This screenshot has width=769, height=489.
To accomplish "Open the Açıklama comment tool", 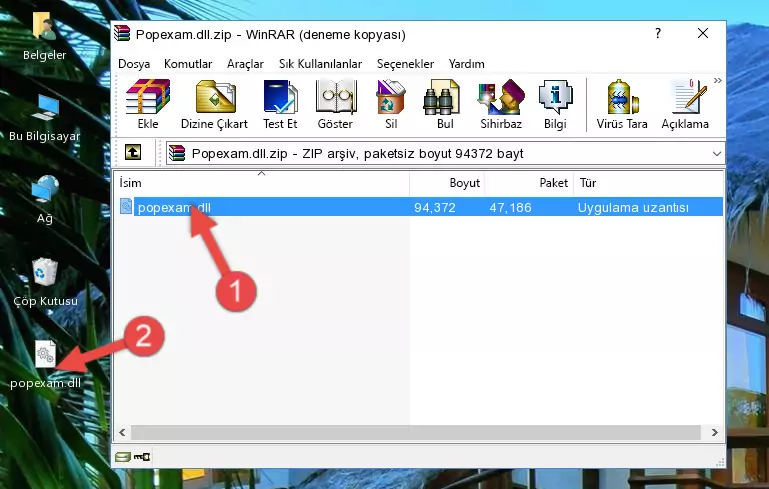I will (685, 104).
